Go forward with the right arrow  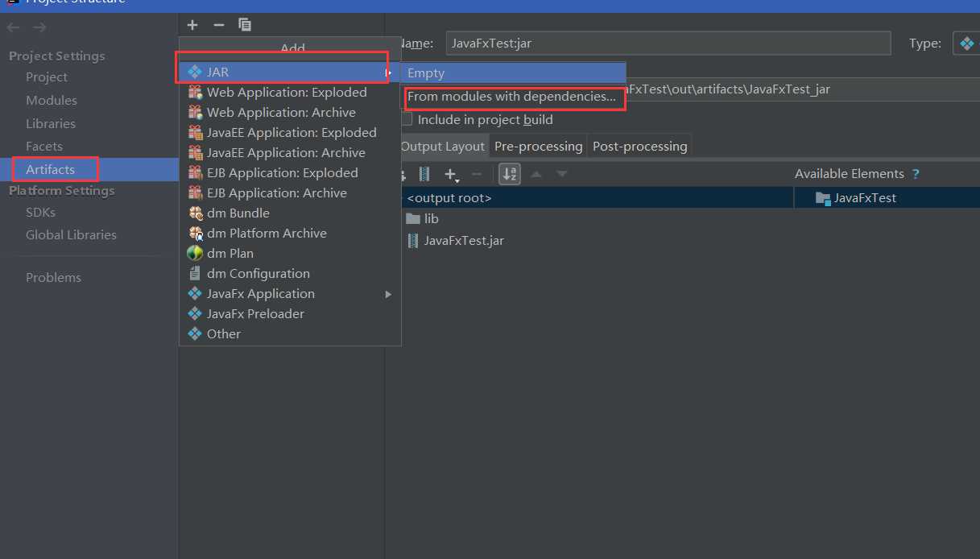tap(39, 27)
